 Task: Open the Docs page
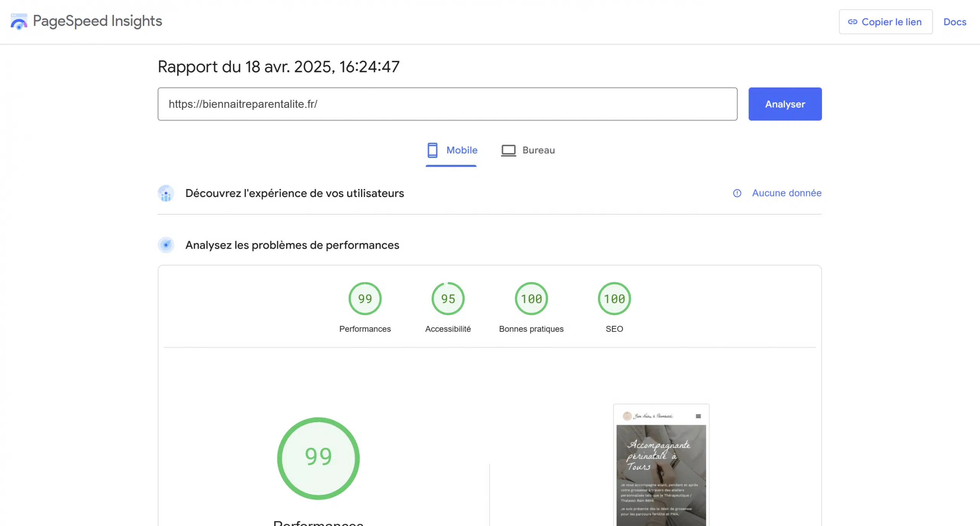coord(955,22)
